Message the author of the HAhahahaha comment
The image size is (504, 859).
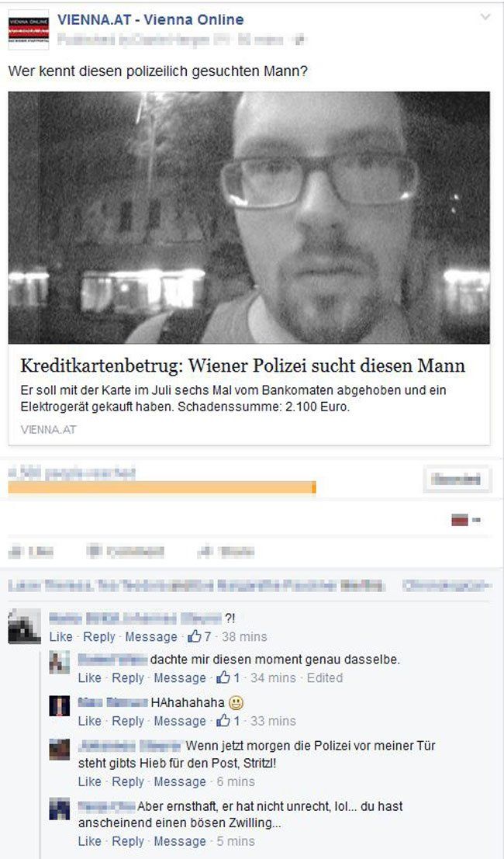(x=179, y=721)
